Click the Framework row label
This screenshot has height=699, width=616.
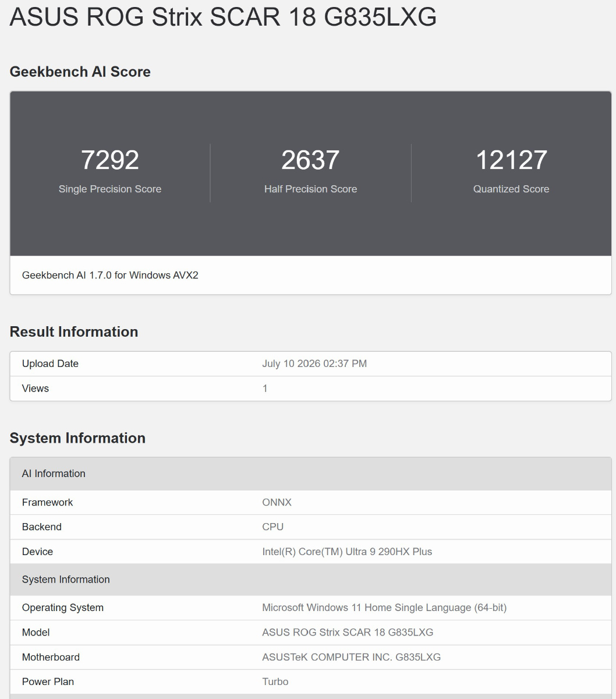point(48,502)
